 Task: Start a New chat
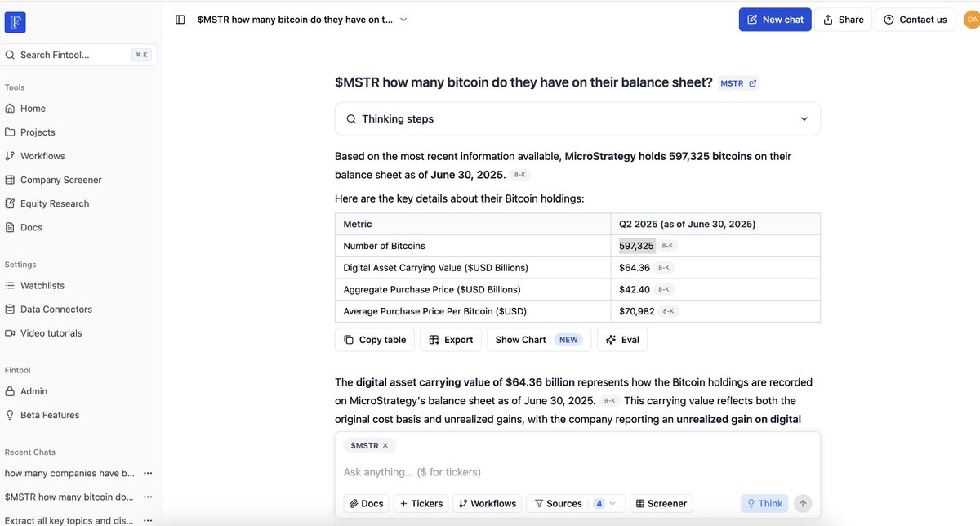point(775,20)
